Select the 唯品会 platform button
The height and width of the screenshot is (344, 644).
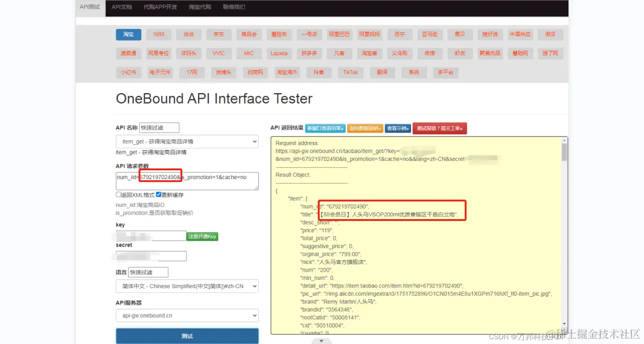249,34
